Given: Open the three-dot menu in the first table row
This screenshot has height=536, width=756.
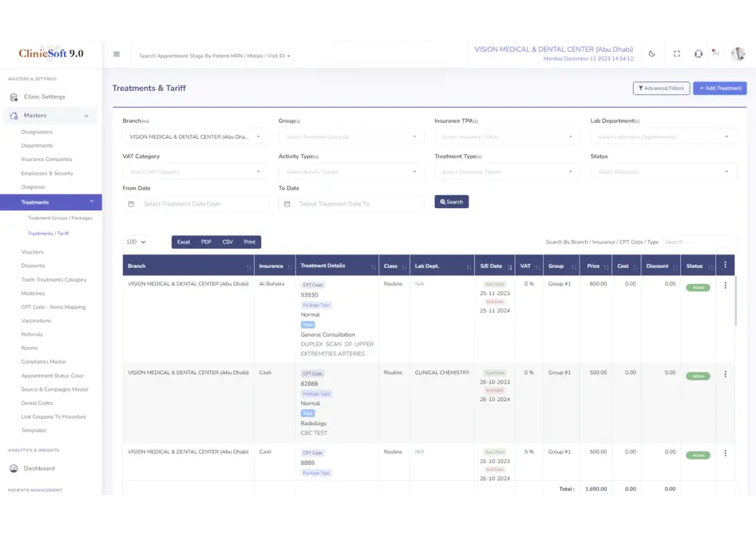Looking at the screenshot, I should (x=725, y=285).
